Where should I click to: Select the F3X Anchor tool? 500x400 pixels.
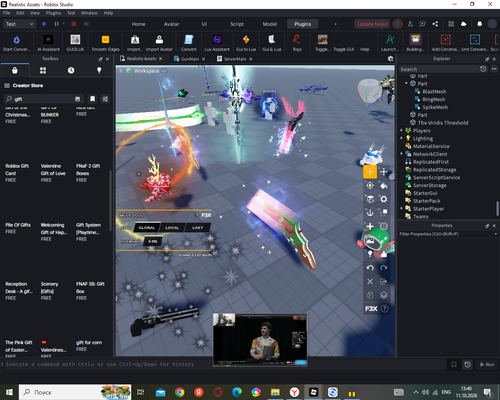click(x=370, y=212)
